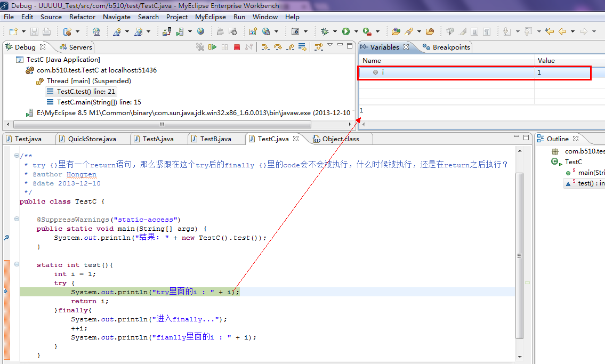Image resolution: width=605 pixels, height=364 pixels.
Task: Open the Search dialog via flashlight icon
Action: pos(408,31)
